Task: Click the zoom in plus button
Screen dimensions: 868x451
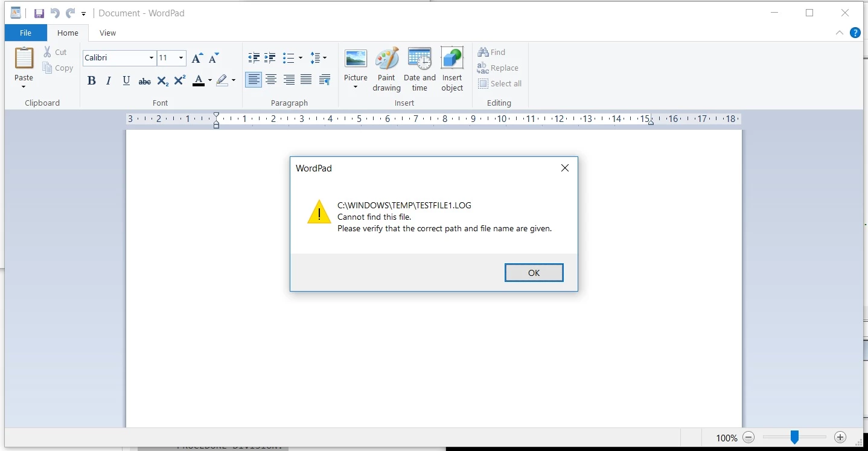Action: pyautogui.click(x=840, y=438)
